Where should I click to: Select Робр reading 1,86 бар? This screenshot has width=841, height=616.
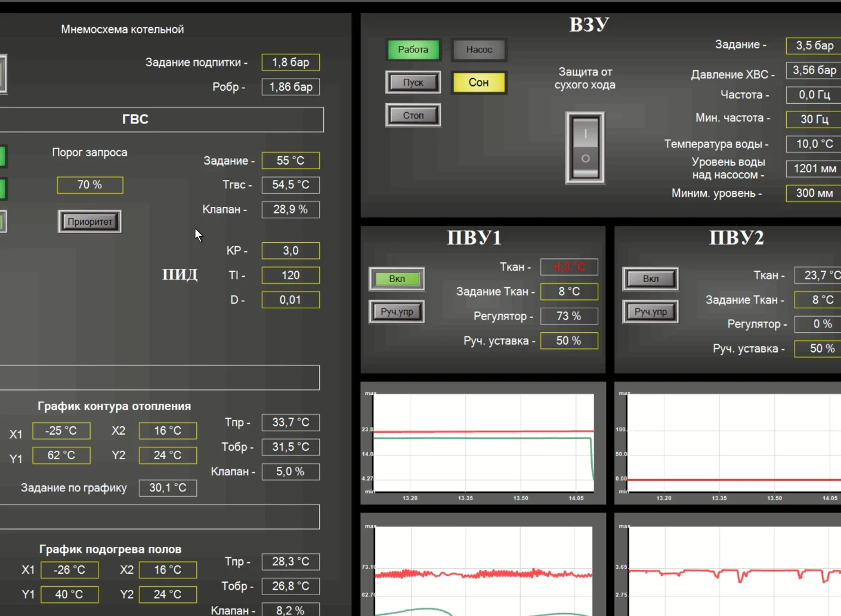click(290, 87)
